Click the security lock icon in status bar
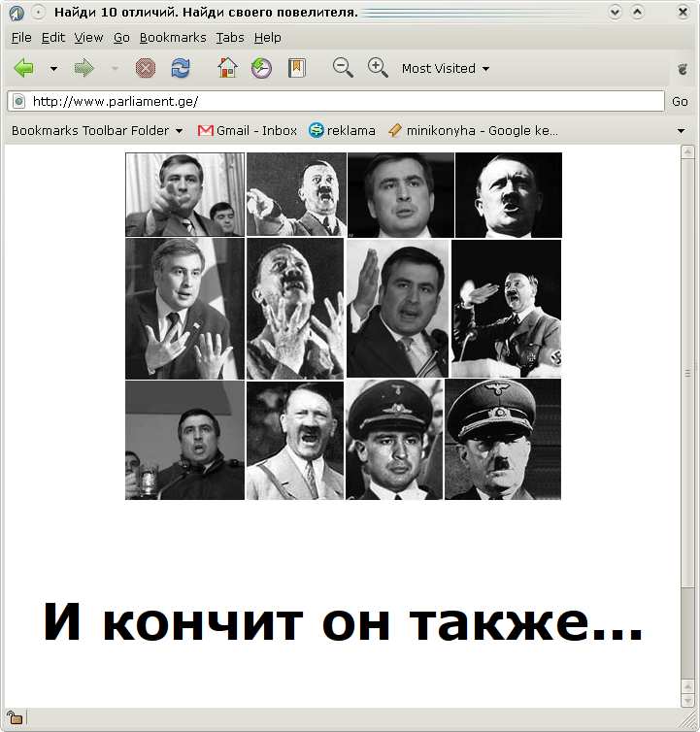Screen dimensions: 700x732 pyautogui.click(x=16, y=717)
